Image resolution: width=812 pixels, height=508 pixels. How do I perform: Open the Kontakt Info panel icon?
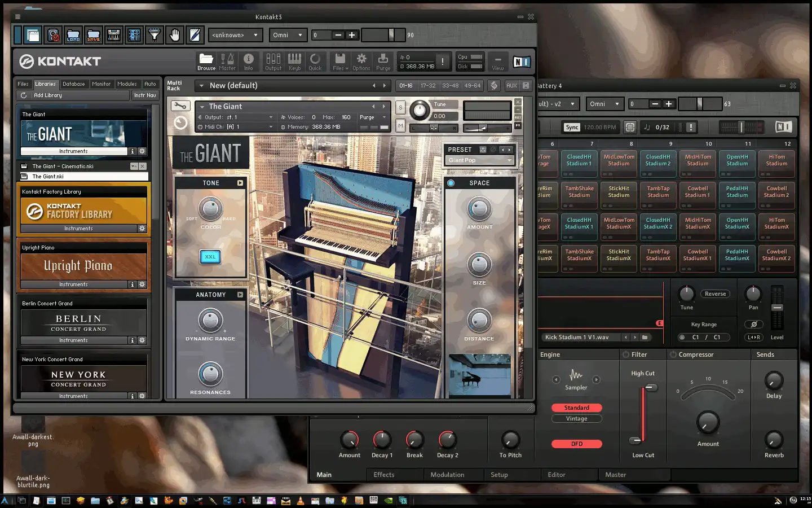pyautogui.click(x=248, y=60)
